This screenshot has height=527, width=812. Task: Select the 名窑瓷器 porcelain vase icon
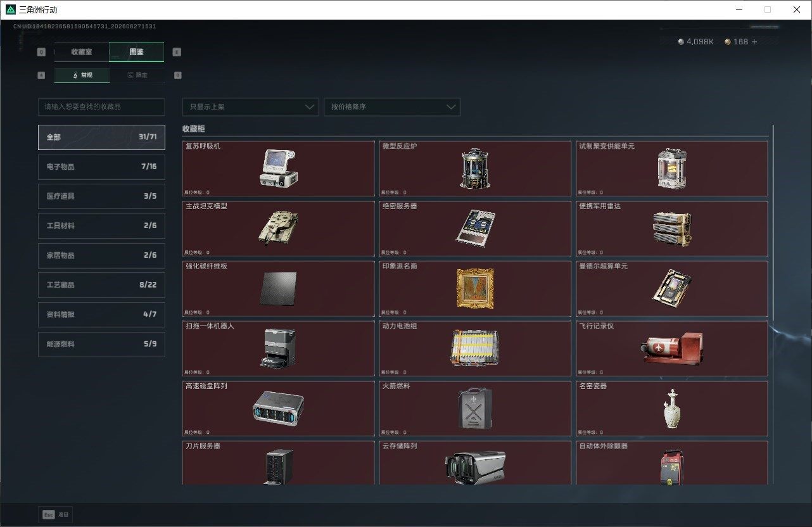tap(671, 409)
